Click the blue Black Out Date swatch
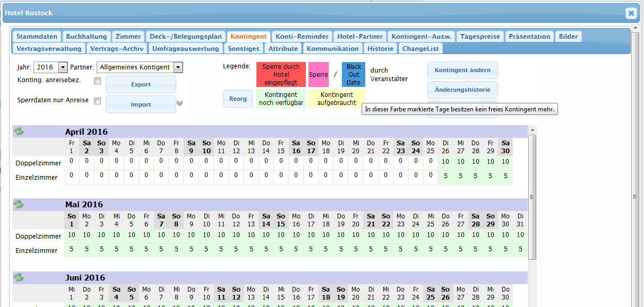The height and width of the screenshot is (307, 644). 354,75
